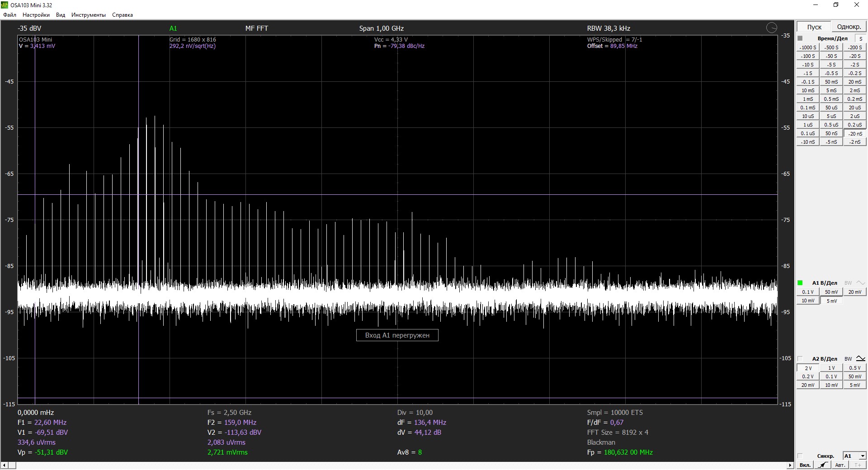Click the Av8 = 8 averaging readout

point(410,452)
